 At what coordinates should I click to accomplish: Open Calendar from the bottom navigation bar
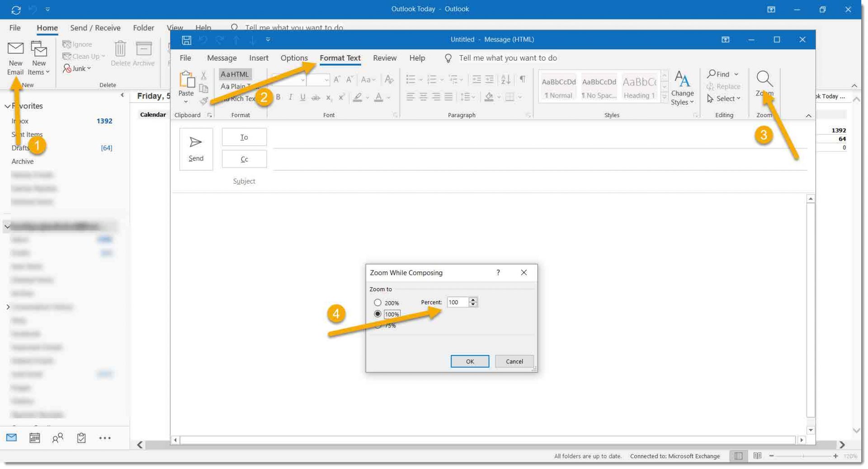point(35,438)
